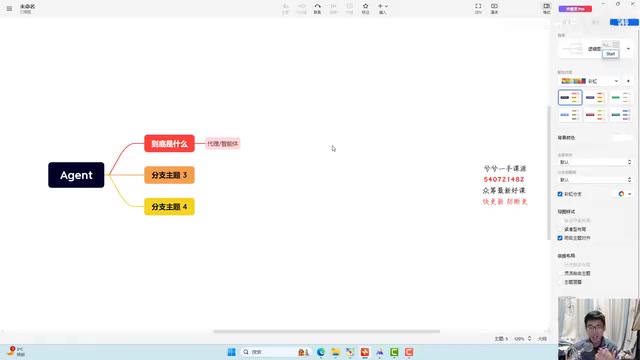Open File Explorer from the taskbar
The width and height of the screenshot is (640, 360).
coord(336,352)
